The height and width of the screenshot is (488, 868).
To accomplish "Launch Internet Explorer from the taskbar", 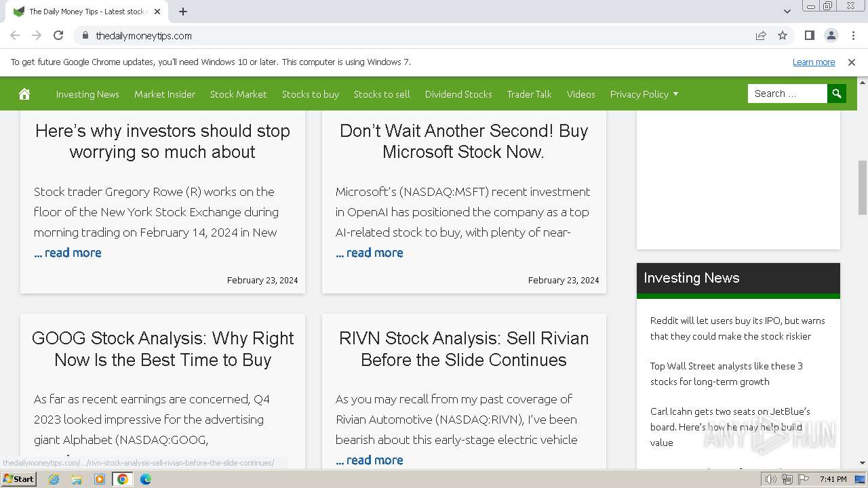I will [54, 479].
